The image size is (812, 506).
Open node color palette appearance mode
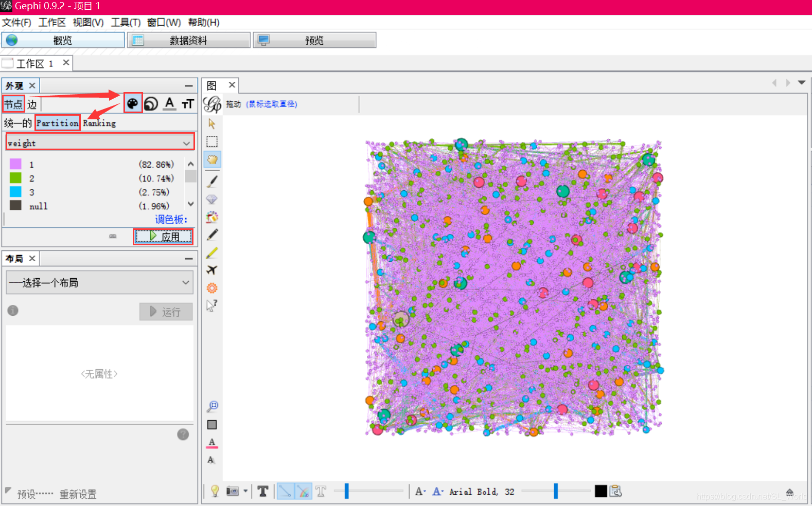133,103
